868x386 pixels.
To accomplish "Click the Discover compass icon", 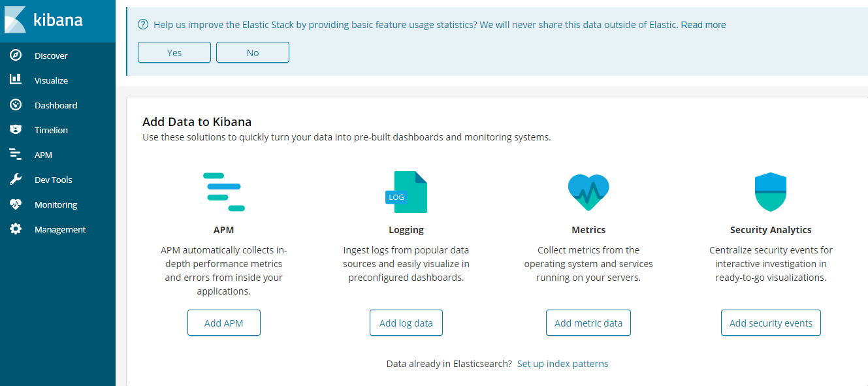I will click(16, 56).
